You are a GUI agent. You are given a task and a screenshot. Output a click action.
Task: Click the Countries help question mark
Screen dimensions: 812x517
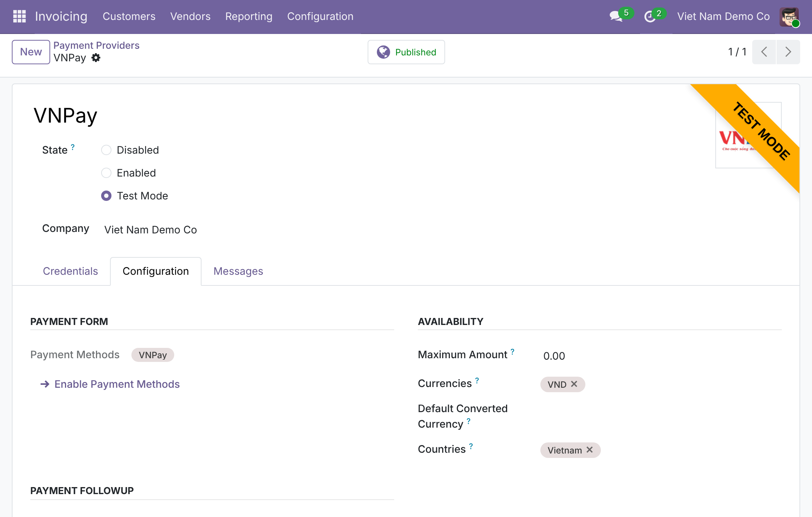[471, 446]
